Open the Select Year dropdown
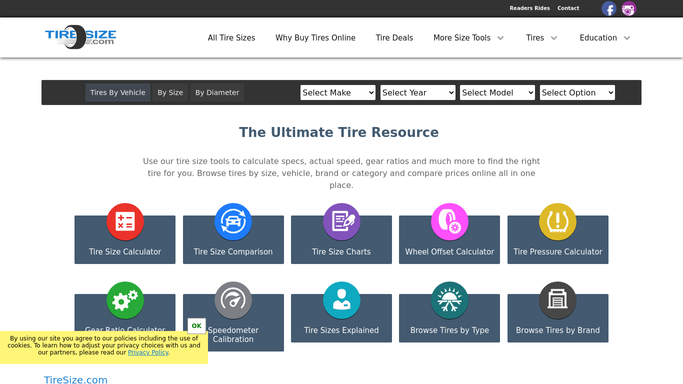The height and width of the screenshot is (384, 683). tap(418, 92)
